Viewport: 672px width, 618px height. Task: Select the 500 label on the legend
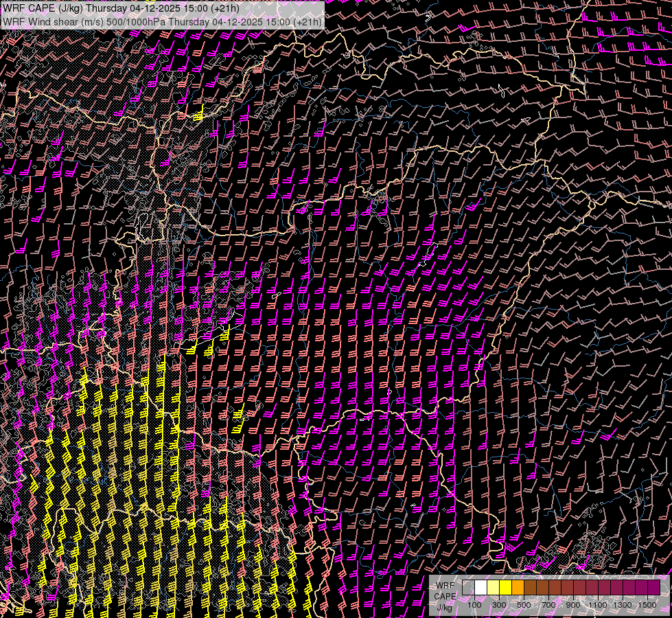[524, 605]
